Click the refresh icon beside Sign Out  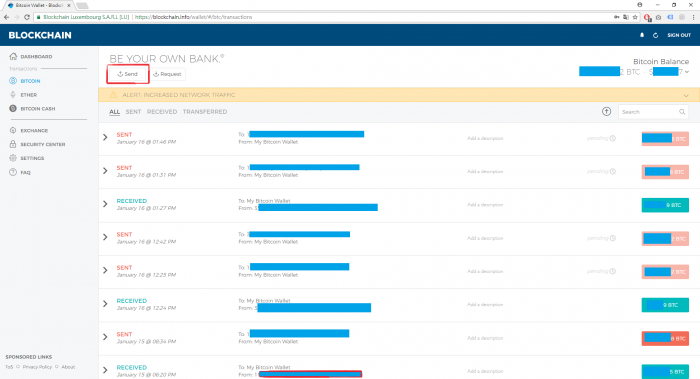pos(655,35)
